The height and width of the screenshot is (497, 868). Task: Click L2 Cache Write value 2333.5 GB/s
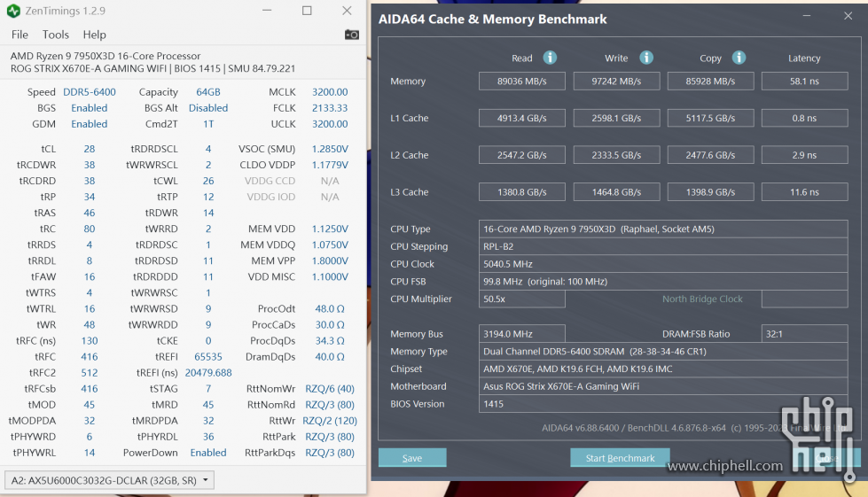point(617,155)
